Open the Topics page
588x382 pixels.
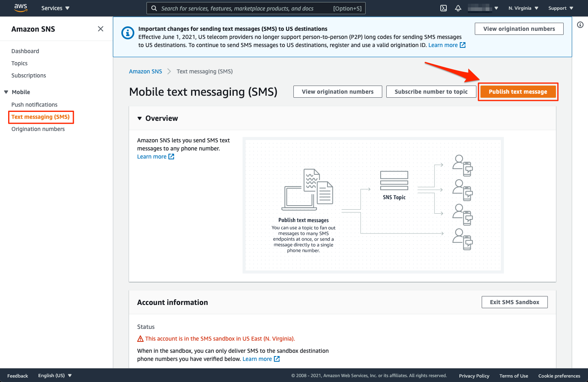pos(19,63)
